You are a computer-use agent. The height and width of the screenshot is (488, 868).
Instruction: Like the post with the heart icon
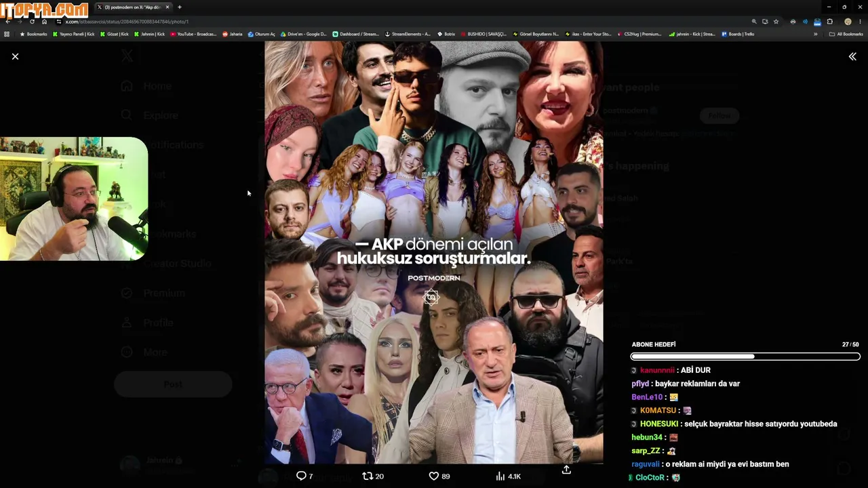(x=434, y=476)
